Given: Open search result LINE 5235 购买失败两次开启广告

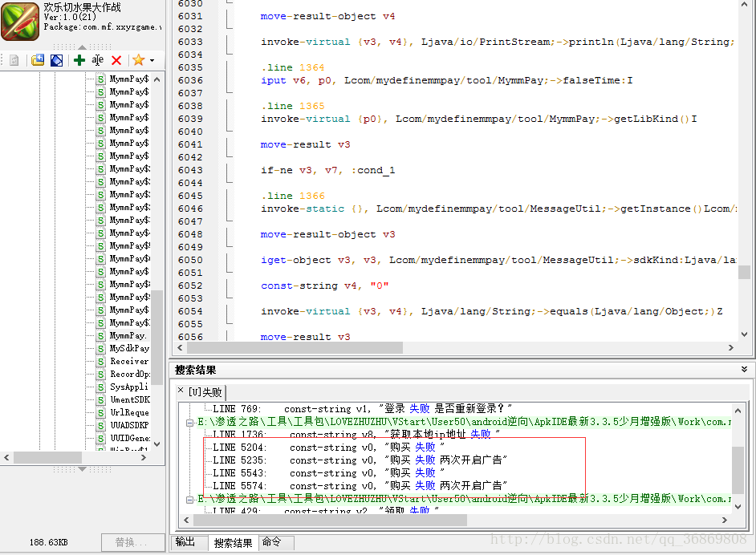Looking at the screenshot, I should point(360,460).
